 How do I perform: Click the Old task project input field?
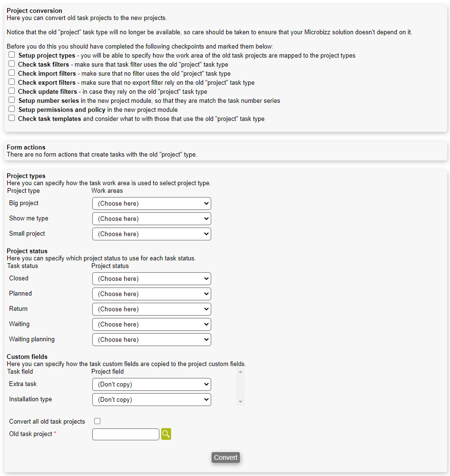tap(126, 434)
